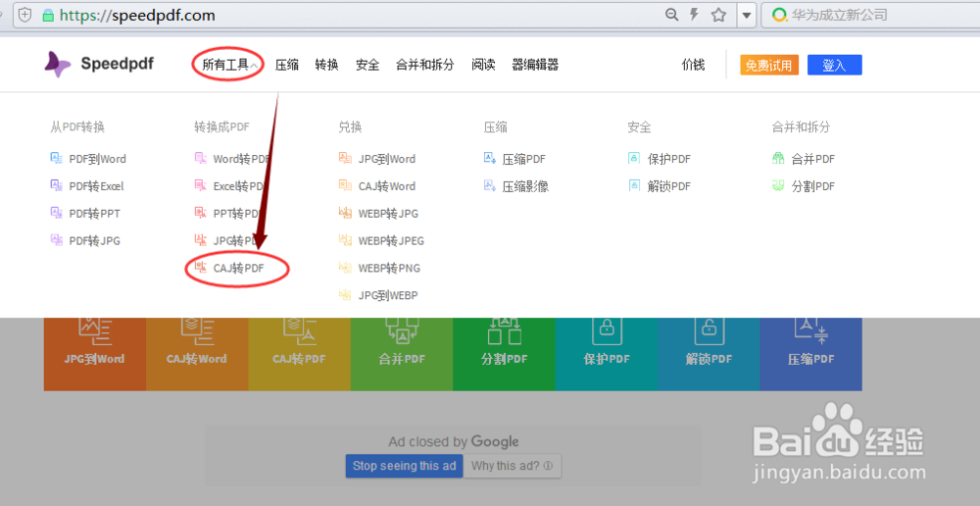The width and height of the screenshot is (980, 506).
Task: Click the WEBP转JPG icon
Action: pos(345,213)
